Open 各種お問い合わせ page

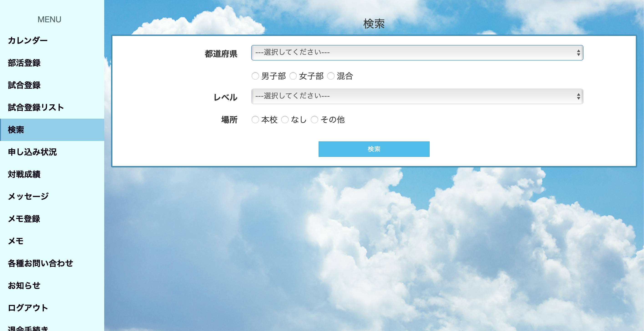(52, 263)
